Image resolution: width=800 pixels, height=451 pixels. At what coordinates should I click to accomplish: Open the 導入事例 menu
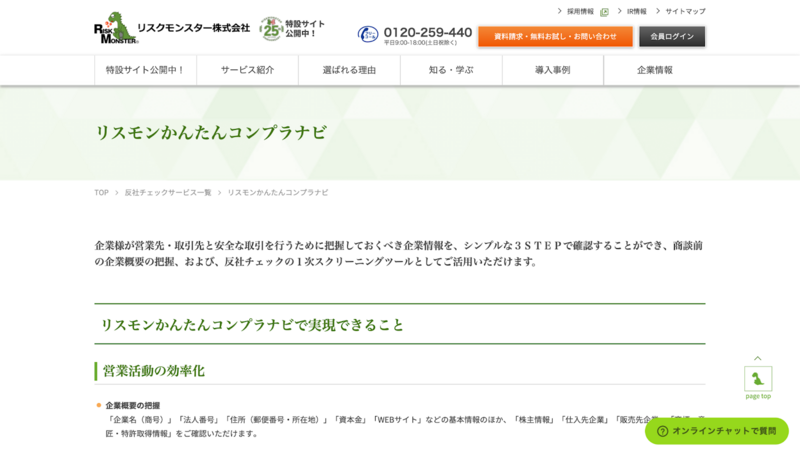(x=553, y=70)
